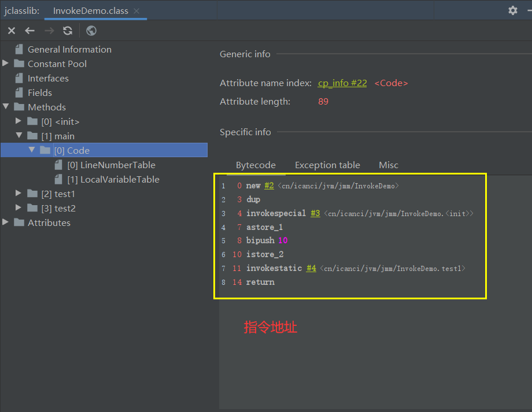This screenshot has width=532, height=412.
Task: Select [0] <init> method item
Action: pyautogui.click(x=60, y=122)
